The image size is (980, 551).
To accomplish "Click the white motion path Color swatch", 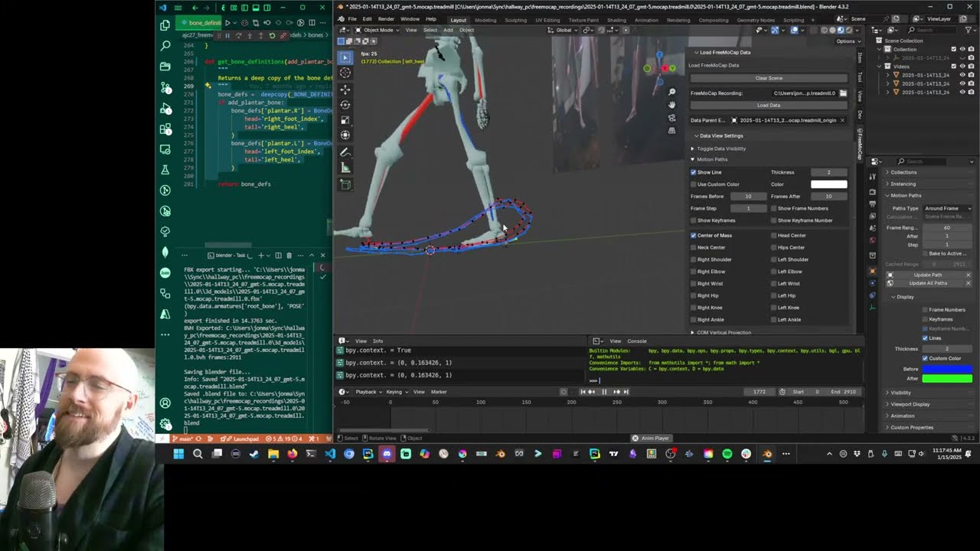I will click(x=828, y=184).
